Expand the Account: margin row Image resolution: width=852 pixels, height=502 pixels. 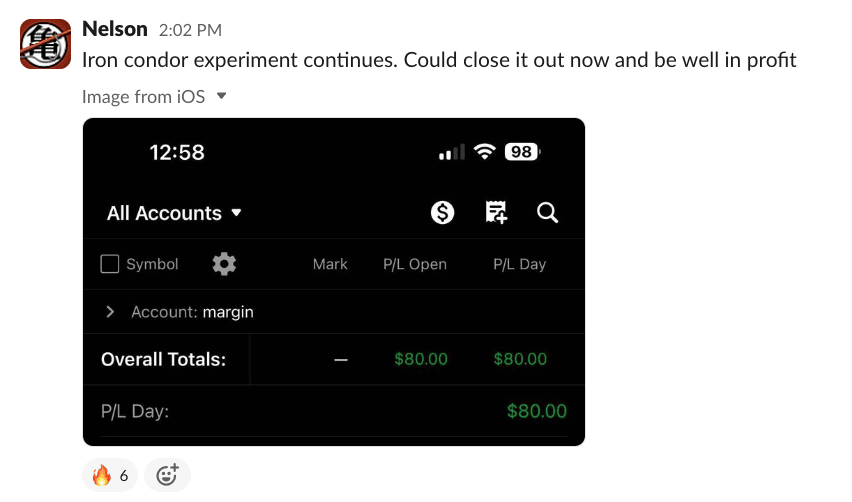coord(110,312)
